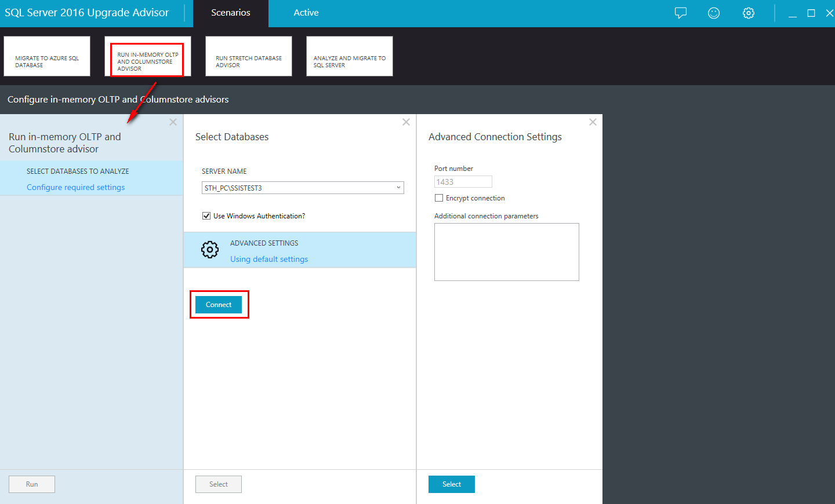The height and width of the screenshot is (504, 835).
Task: Click the Run button
Action: coord(32,484)
